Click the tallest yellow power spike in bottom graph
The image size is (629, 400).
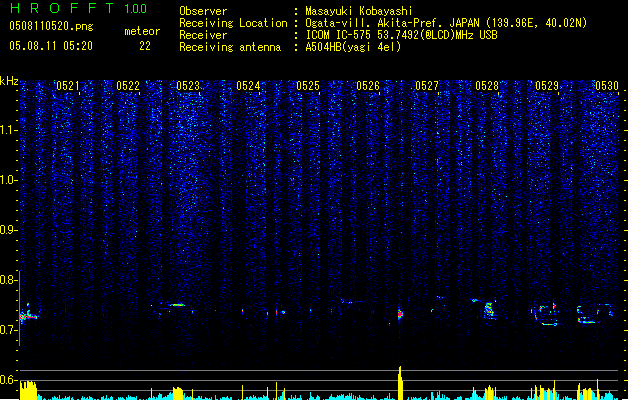[400, 383]
